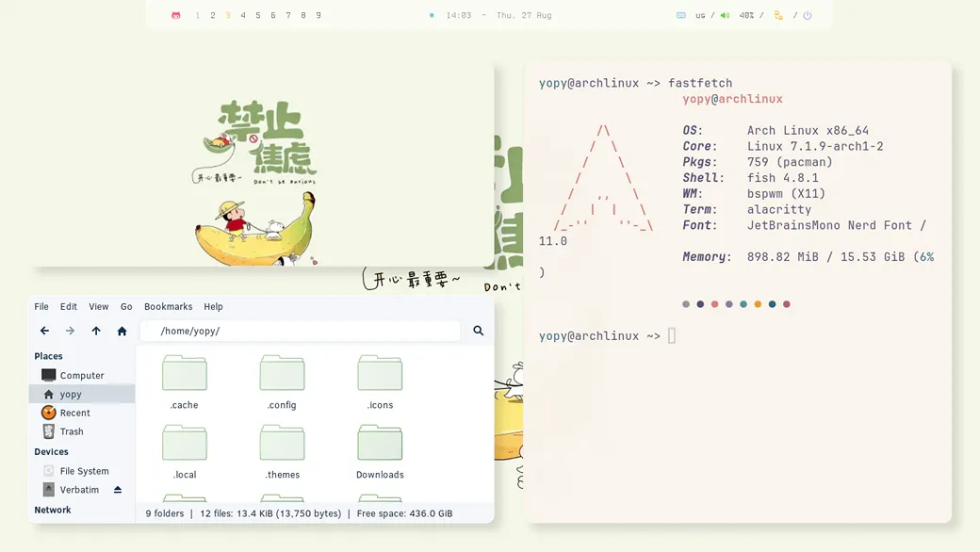Select the .cache folder icon

185,373
